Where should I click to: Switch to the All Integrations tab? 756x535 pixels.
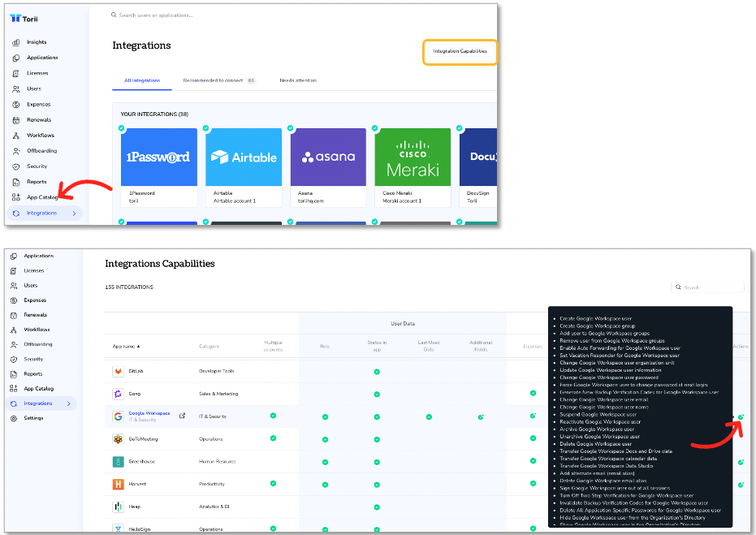pyautogui.click(x=142, y=80)
